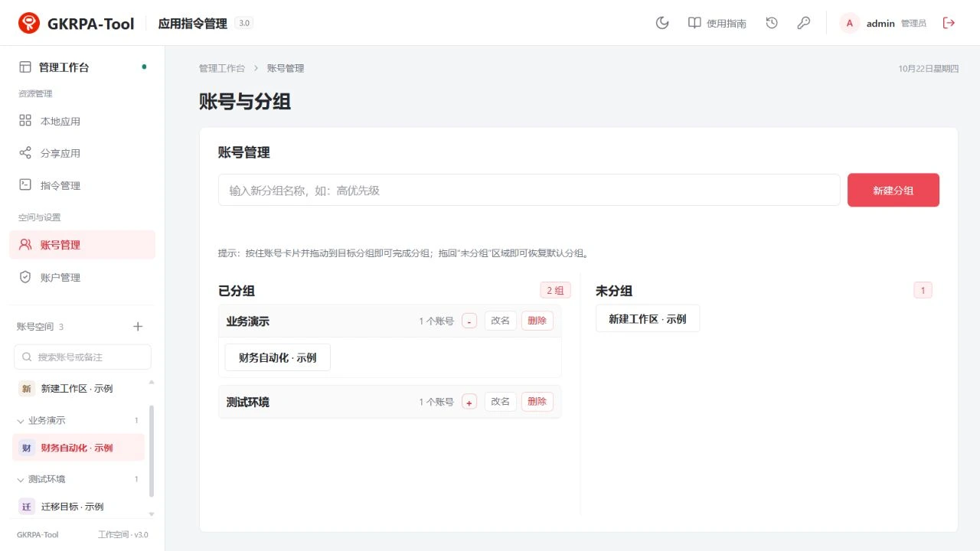Click the sidebar list scrollbar
The width and height of the screenshot is (980, 551).
151,452
